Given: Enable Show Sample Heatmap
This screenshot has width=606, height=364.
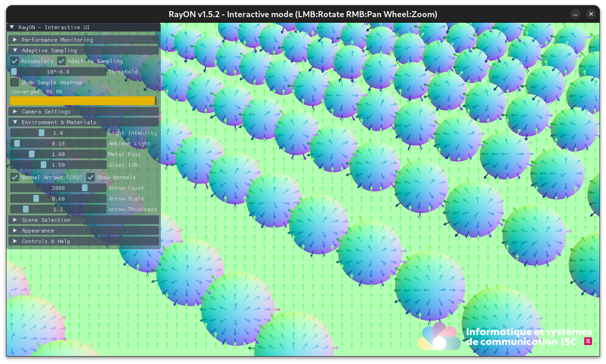Looking at the screenshot, I should click(15, 82).
